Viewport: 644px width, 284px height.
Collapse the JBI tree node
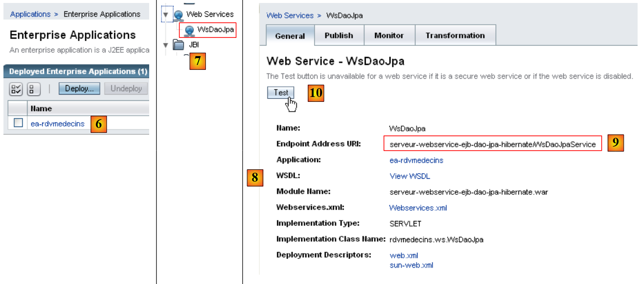(x=166, y=45)
